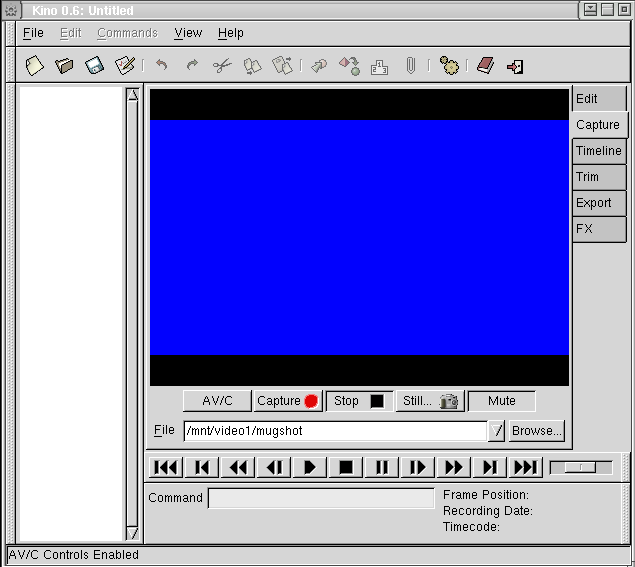Image resolution: width=635 pixels, height=567 pixels.
Task: Switch to the Timeline tab
Action: pos(599,151)
